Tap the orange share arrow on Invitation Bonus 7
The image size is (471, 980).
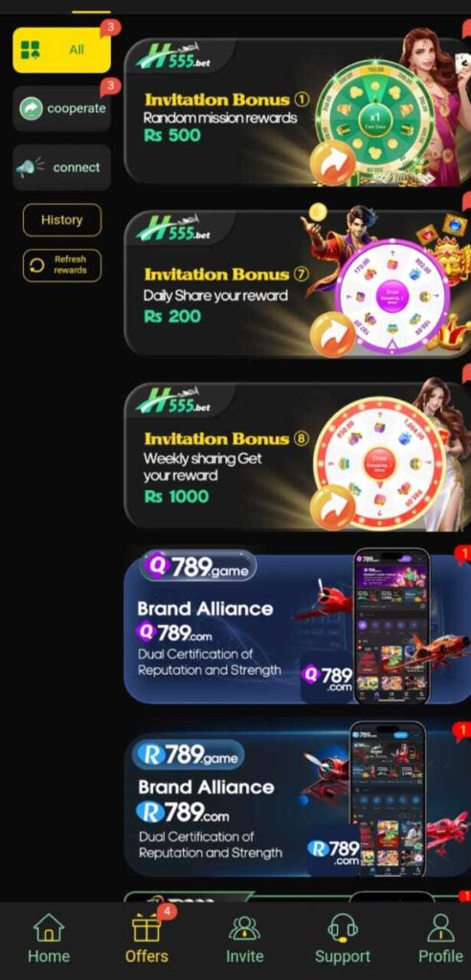332,334
